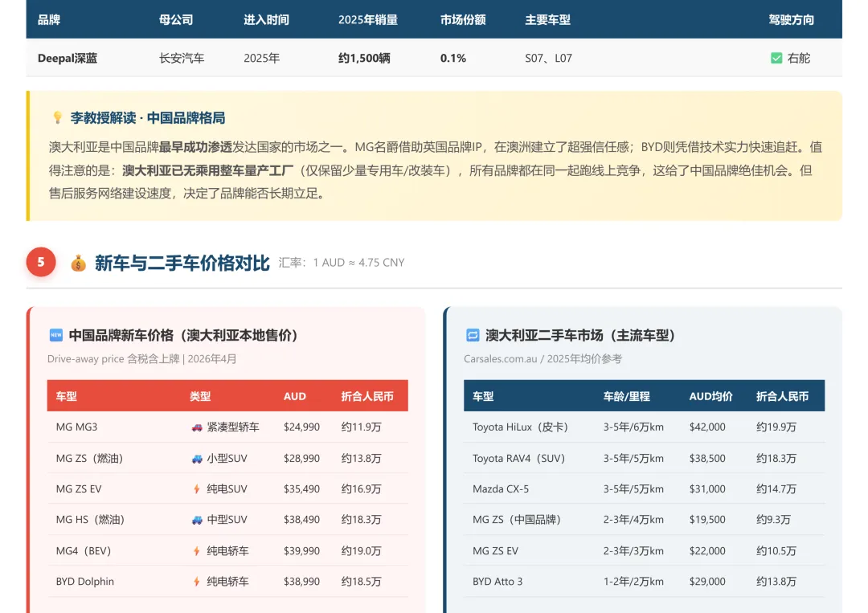Select the money bag icon in section heading

pos(78,262)
